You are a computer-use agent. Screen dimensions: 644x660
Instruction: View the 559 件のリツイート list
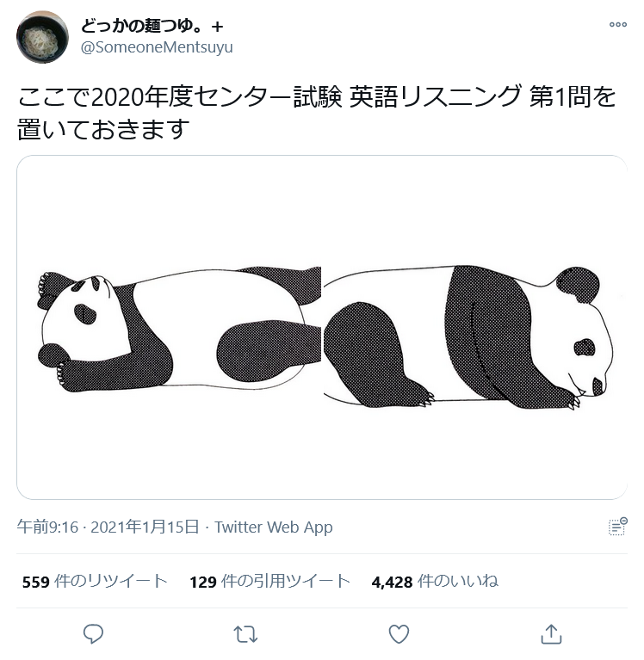(x=95, y=581)
